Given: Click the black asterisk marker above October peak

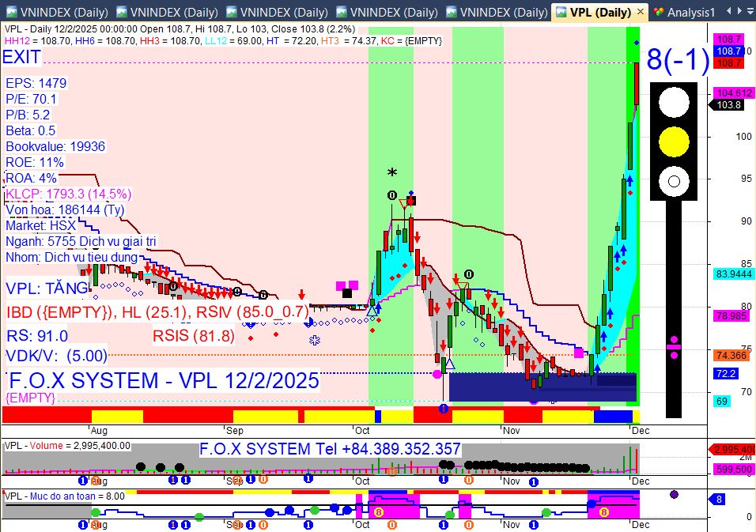Looking at the screenshot, I should (x=392, y=172).
